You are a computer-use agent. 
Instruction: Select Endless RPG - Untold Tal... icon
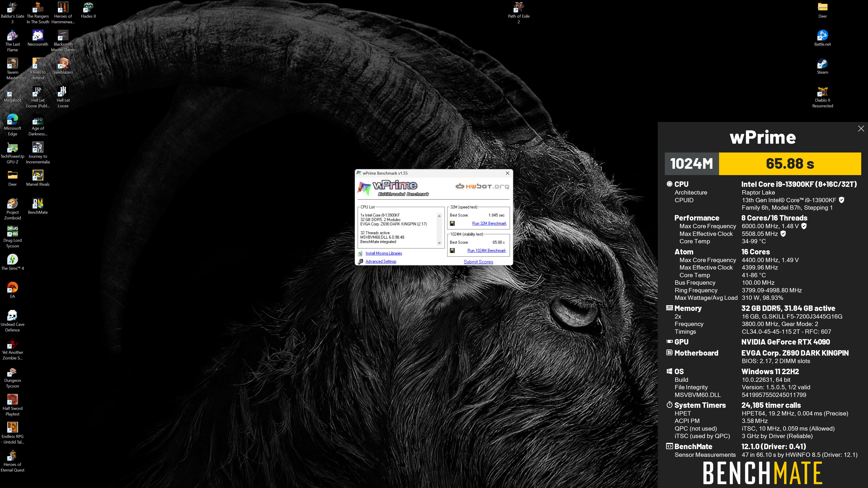(x=12, y=432)
